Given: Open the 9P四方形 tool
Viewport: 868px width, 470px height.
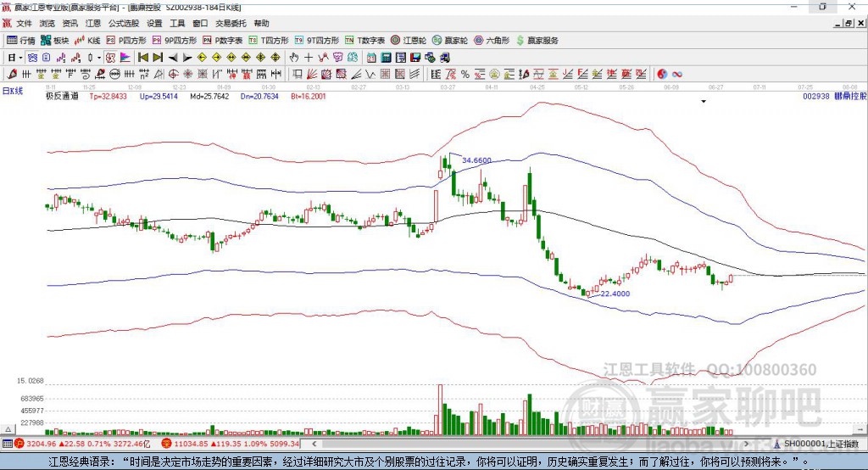Looking at the screenshot, I should [175, 41].
